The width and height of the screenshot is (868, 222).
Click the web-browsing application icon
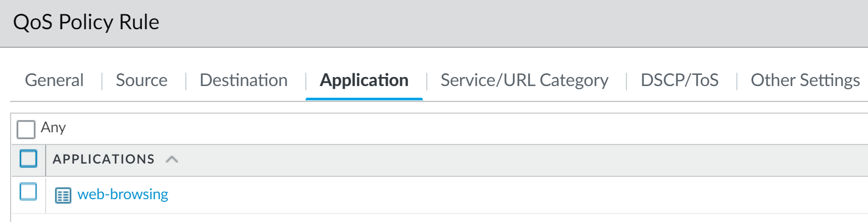pyautogui.click(x=63, y=195)
